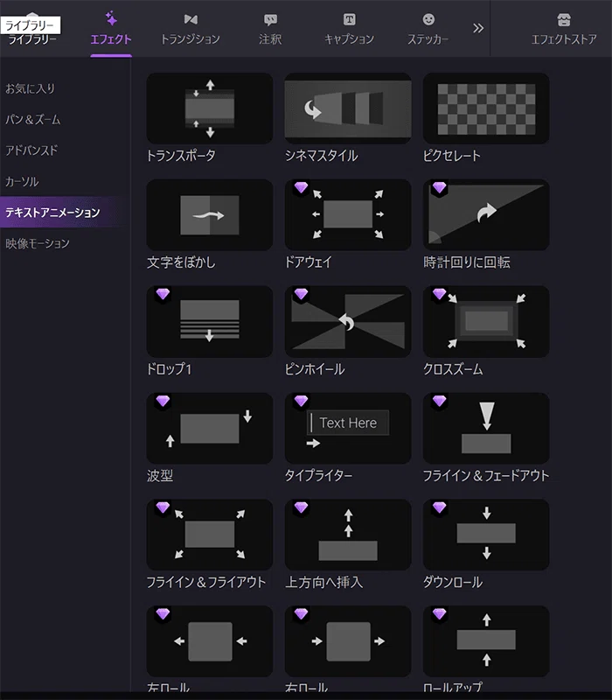612x700 pixels.
Task: Choose the ピクセレート effect thumbnail
Action: tap(486, 108)
